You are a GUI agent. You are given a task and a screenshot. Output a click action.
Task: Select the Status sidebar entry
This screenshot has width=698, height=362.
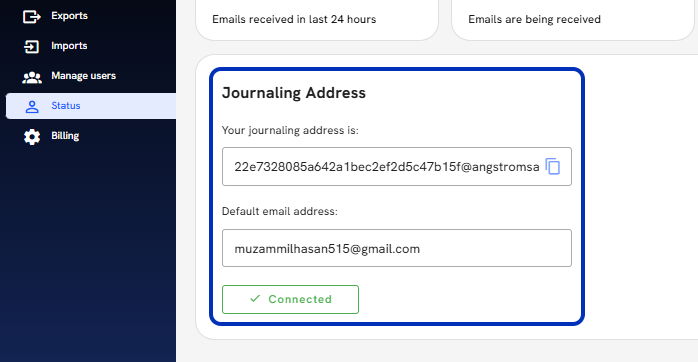point(91,106)
